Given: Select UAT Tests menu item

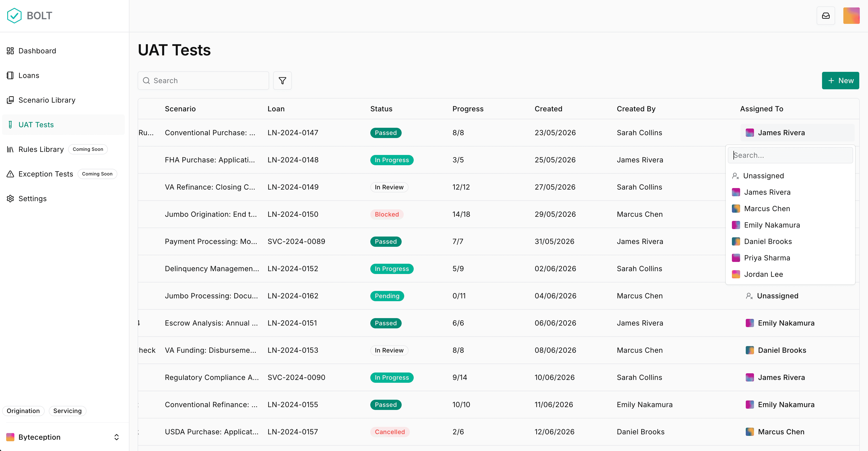Looking at the screenshot, I should (x=63, y=124).
